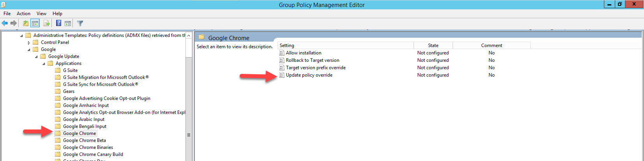Open the Action menu

(23, 13)
